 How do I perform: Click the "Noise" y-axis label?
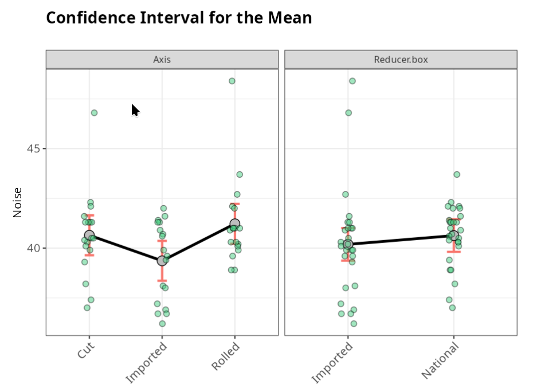(17, 202)
